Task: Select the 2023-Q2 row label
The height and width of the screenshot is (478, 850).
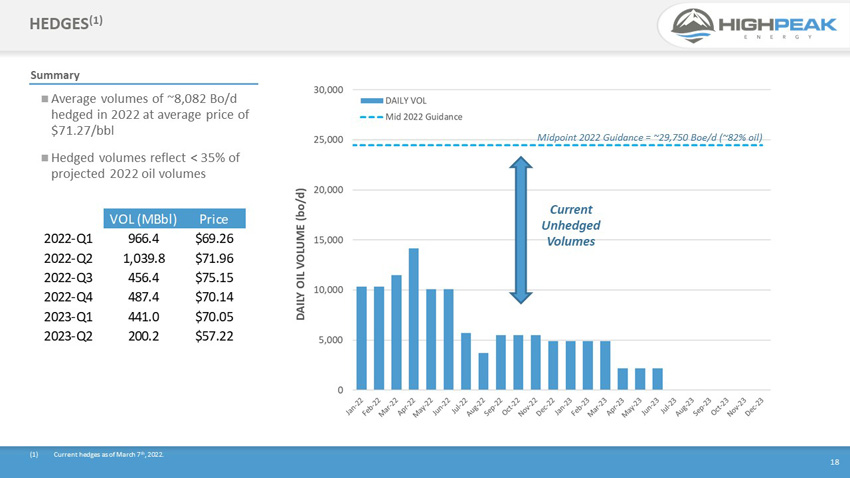Action: pos(68,336)
